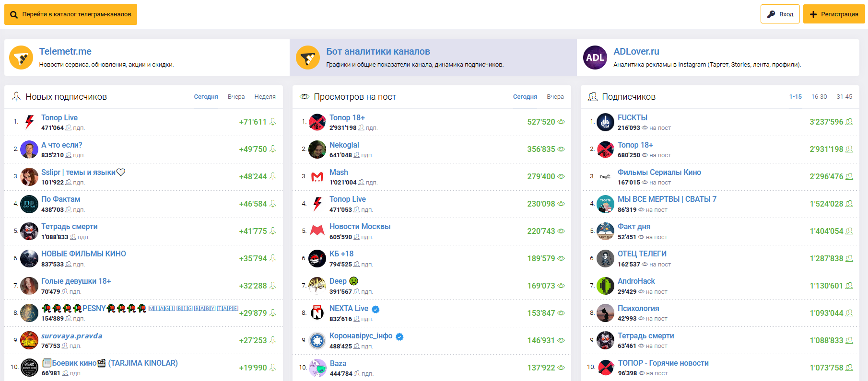Open the Telegram channels catalog button
Screen dimensions: 868x381
pyautogui.click(x=70, y=14)
